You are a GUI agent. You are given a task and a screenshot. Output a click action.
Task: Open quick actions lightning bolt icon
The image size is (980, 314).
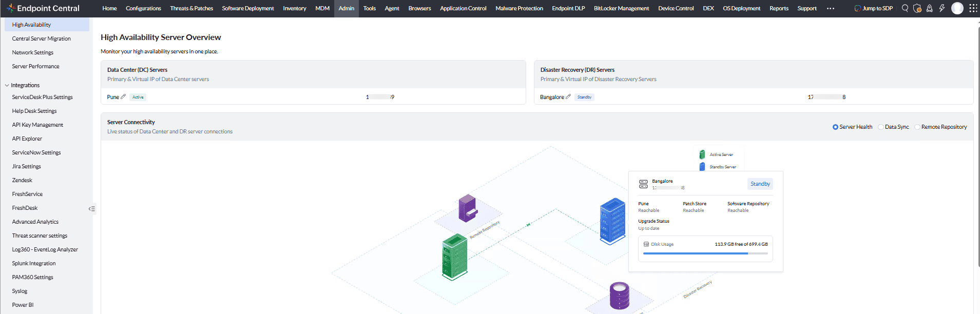(942, 8)
